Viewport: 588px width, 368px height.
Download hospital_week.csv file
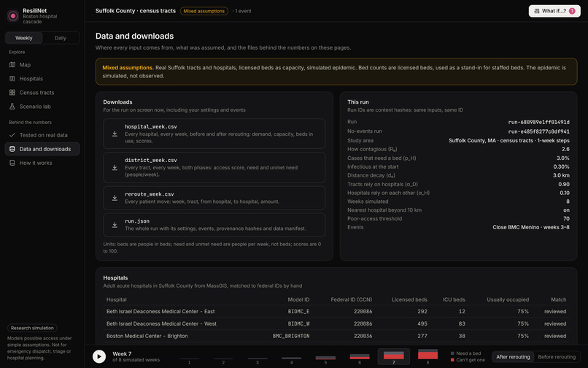coord(214,134)
